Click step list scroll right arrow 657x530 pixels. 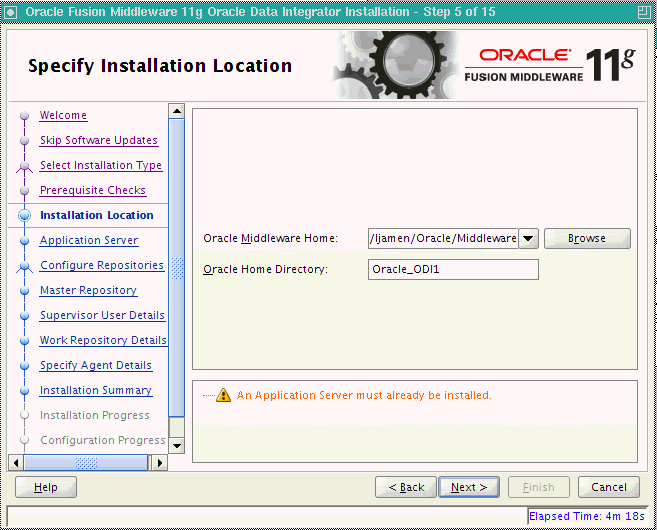[x=160, y=463]
